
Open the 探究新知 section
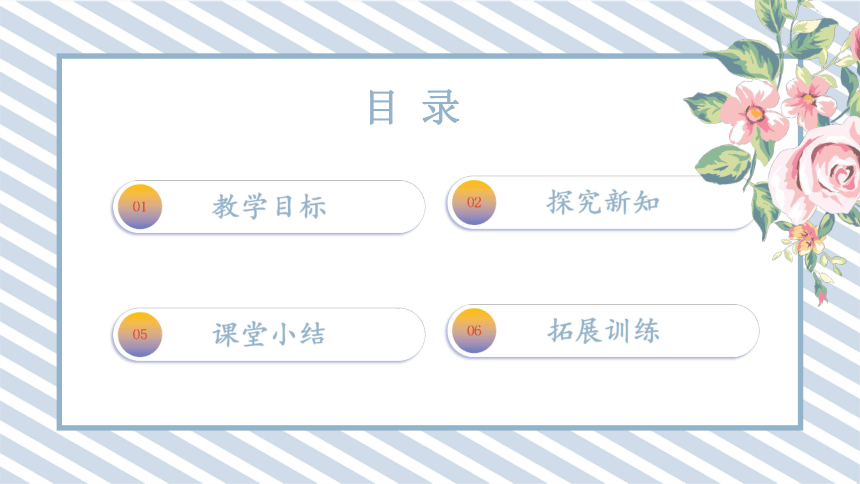(603, 202)
